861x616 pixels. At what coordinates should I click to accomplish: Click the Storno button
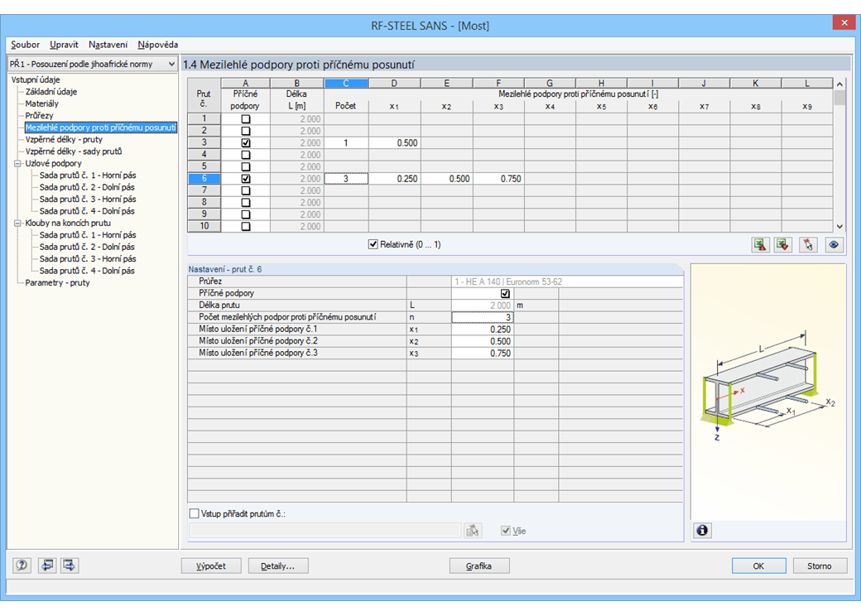820,565
